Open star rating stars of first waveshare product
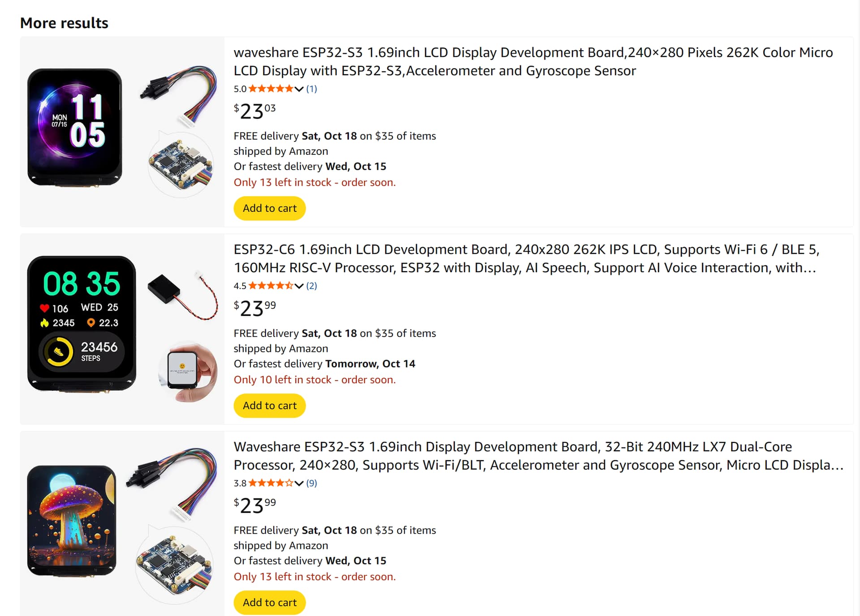The height and width of the screenshot is (616, 860). pyautogui.click(x=271, y=89)
